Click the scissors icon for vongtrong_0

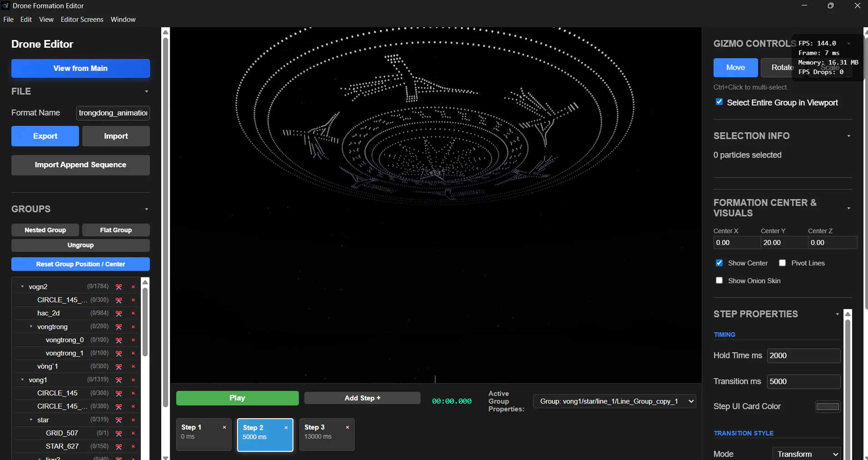click(x=119, y=340)
